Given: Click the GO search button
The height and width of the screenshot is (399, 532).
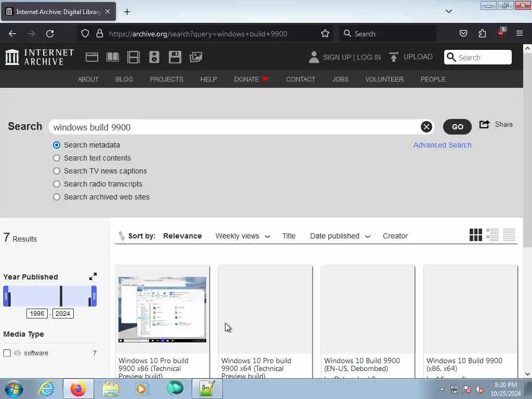Looking at the screenshot, I should point(457,127).
